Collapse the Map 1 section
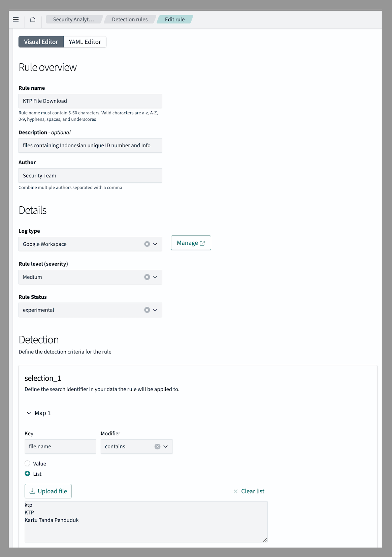392x557 pixels. 29,413
